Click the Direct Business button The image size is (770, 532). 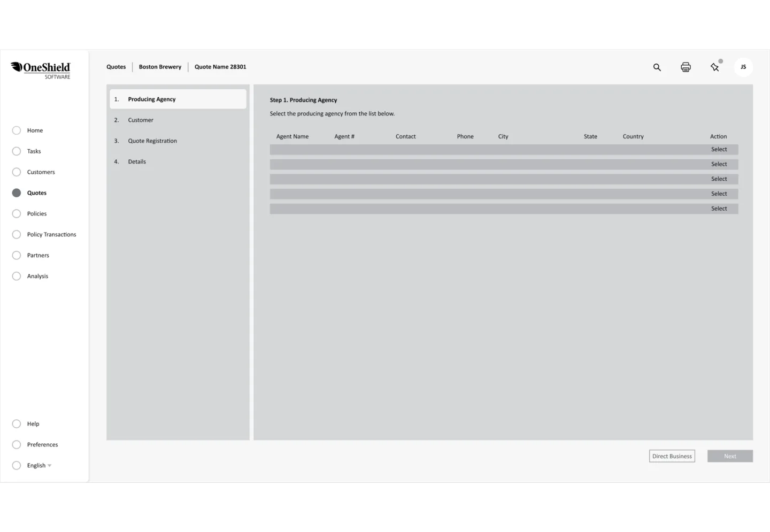[x=672, y=456]
